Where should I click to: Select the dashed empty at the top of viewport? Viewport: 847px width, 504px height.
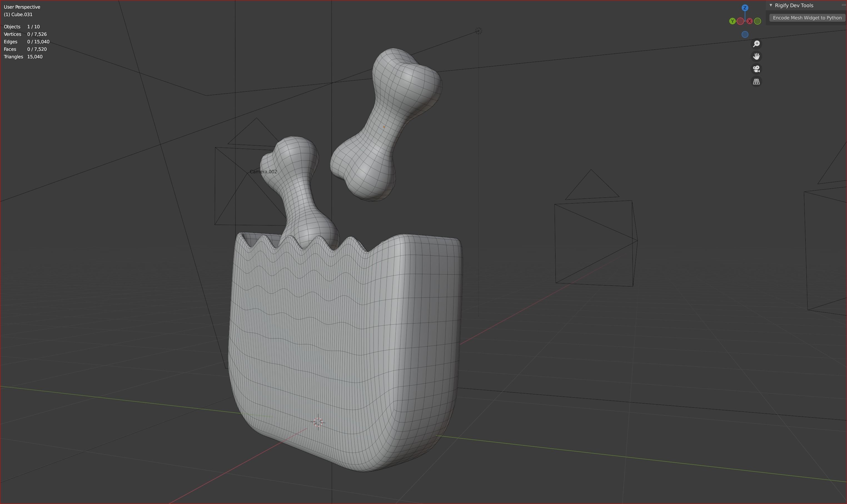(x=478, y=31)
